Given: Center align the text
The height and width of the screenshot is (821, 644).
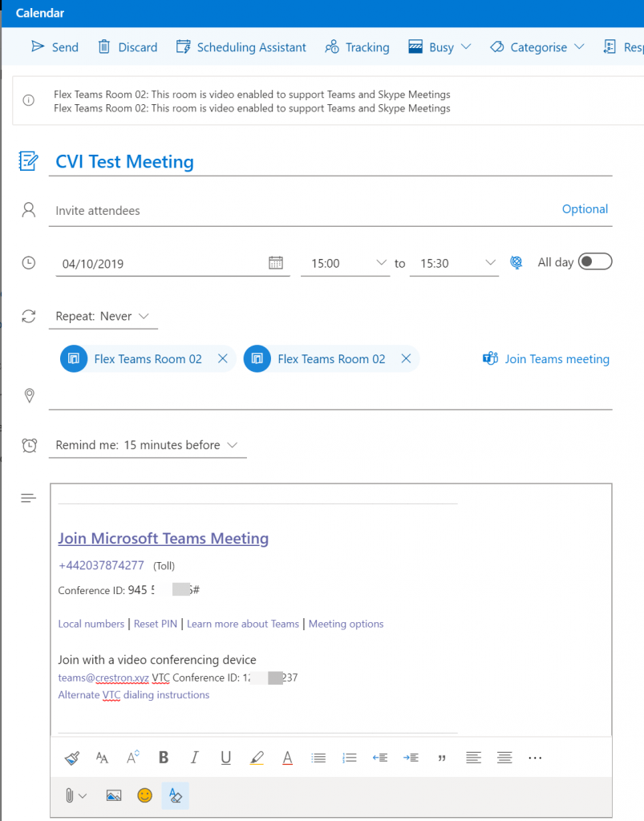Looking at the screenshot, I should point(504,758).
